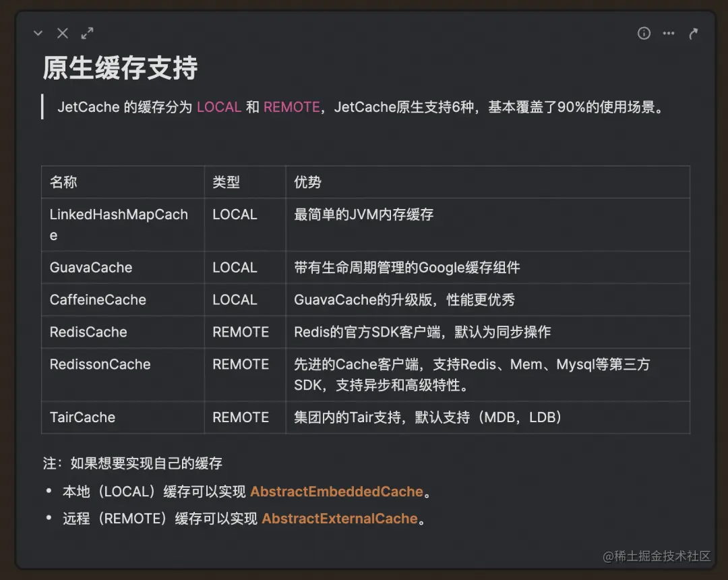Click the pink REMOTE keyword in the quote
Screen dimensions: 728x580
(x=292, y=107)
